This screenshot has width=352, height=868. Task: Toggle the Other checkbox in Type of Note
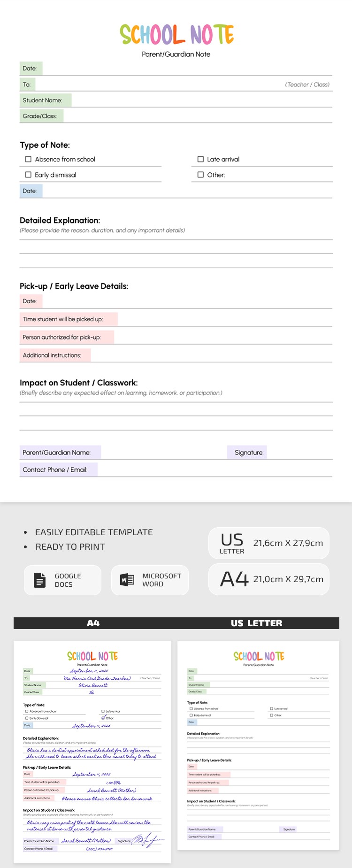coord(200,175)
